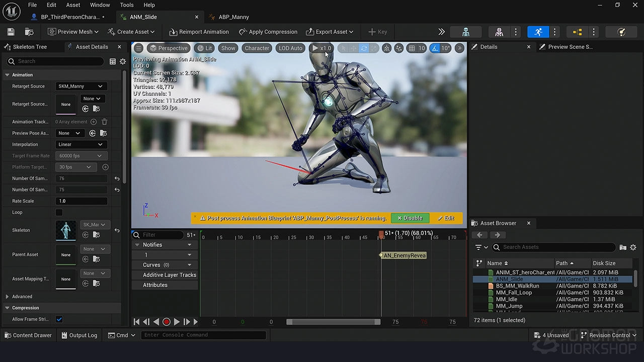
Task: Open the Retarget Source SKM_Manny dropdown
Action: point(80,86)
